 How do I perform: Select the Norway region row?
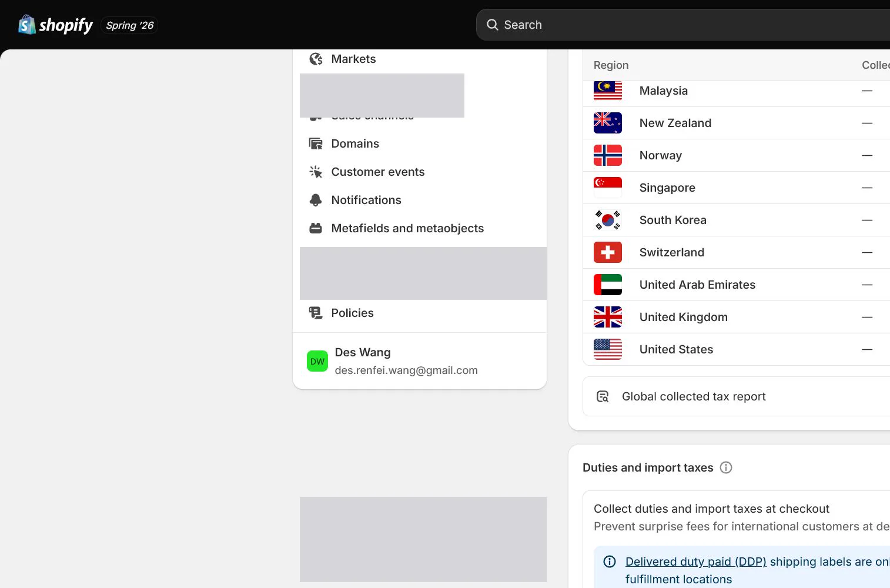tap(737, 155)
